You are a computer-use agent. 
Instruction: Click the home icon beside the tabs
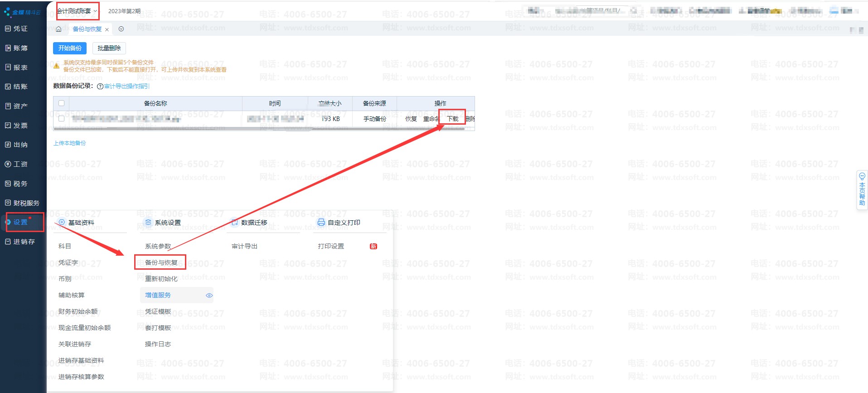[58, 29]
